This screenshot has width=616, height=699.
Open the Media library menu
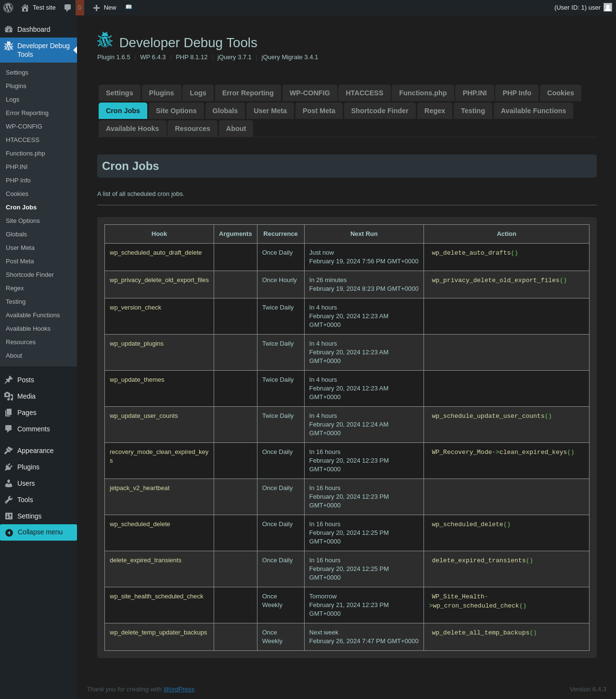(26, 396)
